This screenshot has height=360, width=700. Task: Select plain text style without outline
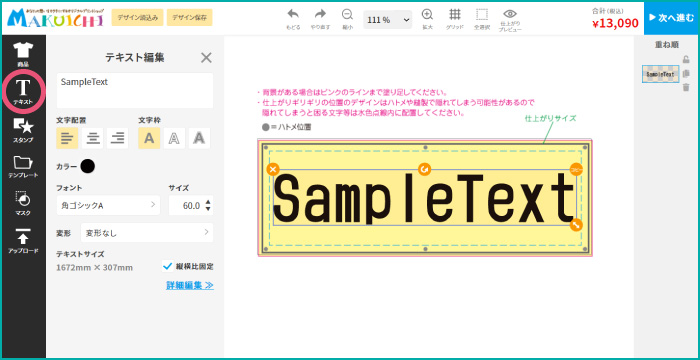point(149,138)
